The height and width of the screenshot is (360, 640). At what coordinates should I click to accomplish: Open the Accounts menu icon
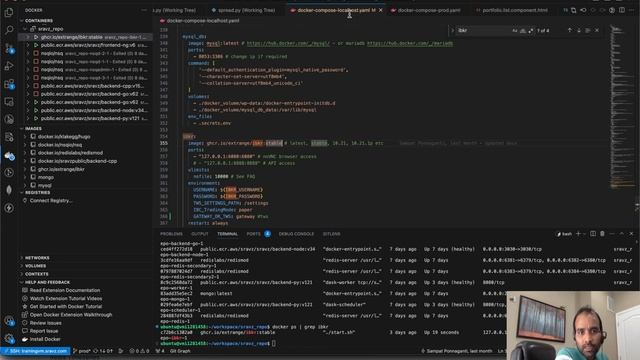pos(9,321)
